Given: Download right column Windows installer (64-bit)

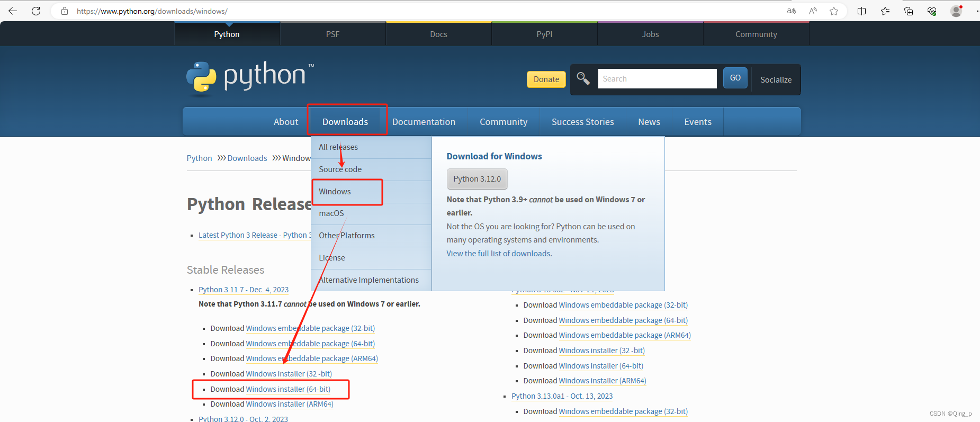Looking at the screenshot, I should click(x=601, y=366).
